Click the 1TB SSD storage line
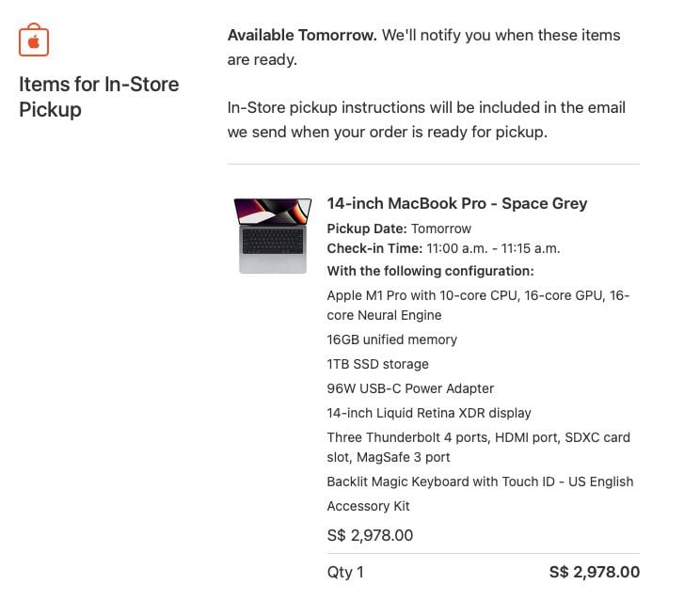 [377, 364]
